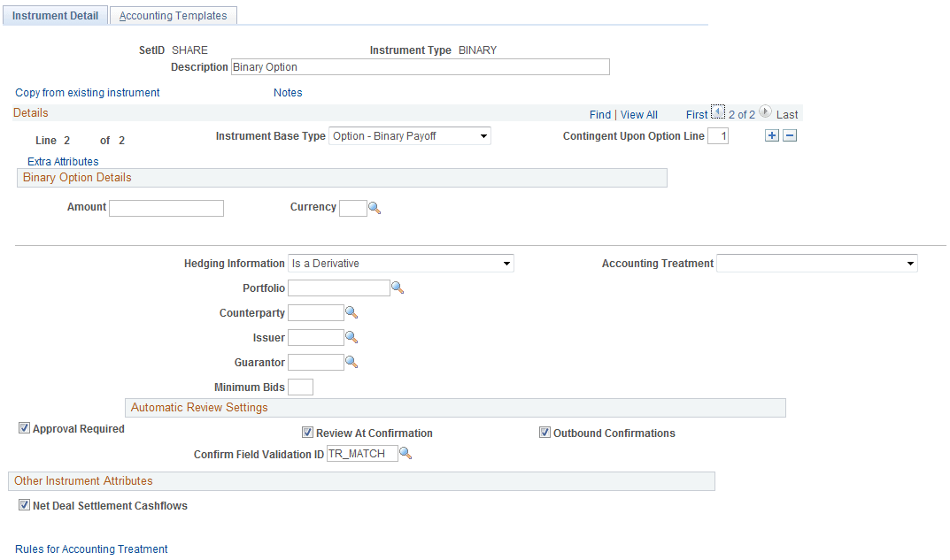Go to previous row with left arrow

pos(718,113)
